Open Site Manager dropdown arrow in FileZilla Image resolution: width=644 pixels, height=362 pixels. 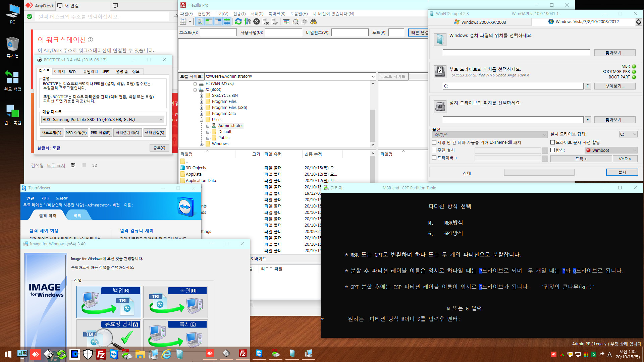pyautogui.click(x=190, y=21)
